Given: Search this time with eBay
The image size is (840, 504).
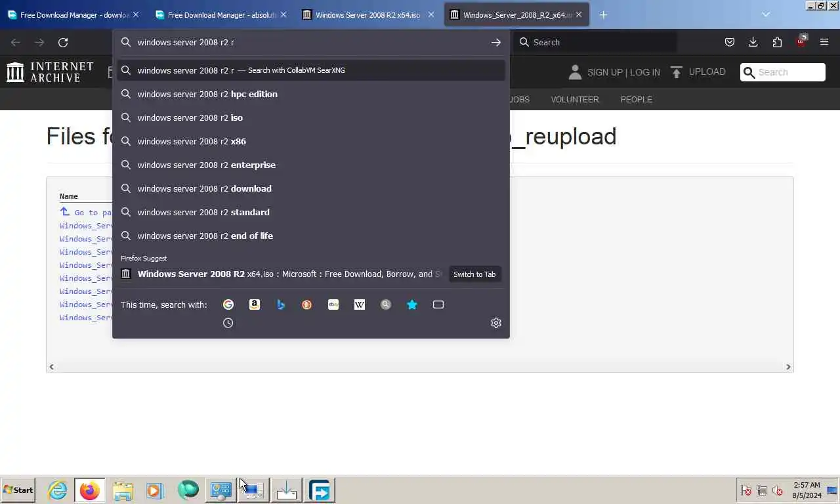Looking at the screenshot, I should pyautogui.click(x=333, y=304).
